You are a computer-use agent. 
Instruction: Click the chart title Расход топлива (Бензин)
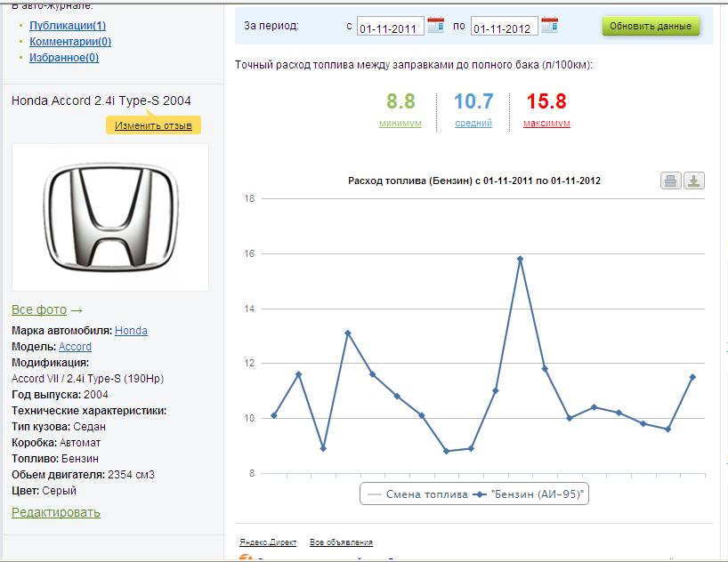pyautogui.click(x=474, y=181)
